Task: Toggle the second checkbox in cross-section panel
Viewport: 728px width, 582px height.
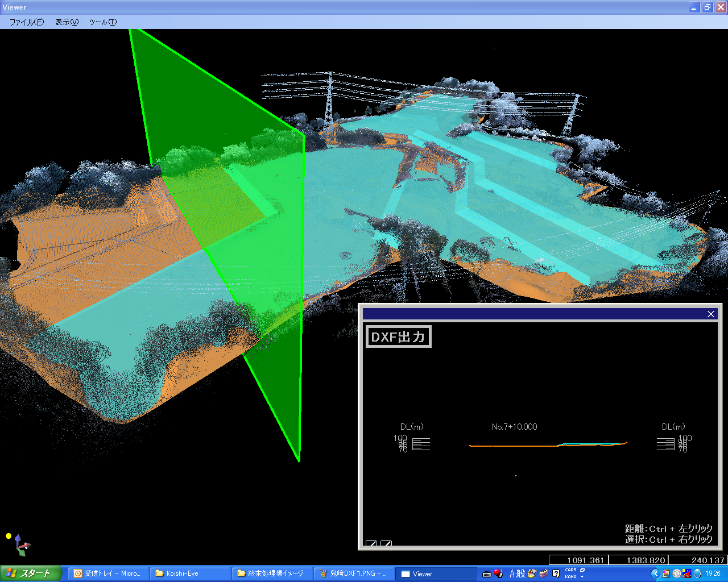Action: tap(386, 544)
